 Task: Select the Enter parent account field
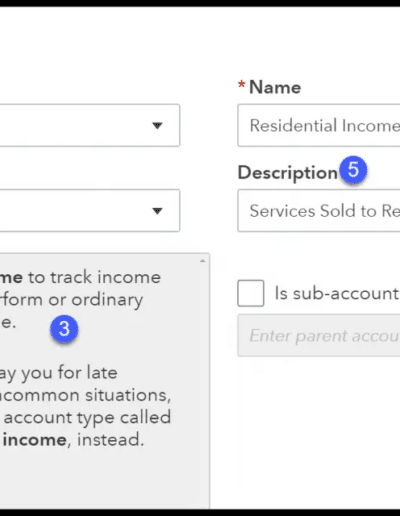(319, 335)
